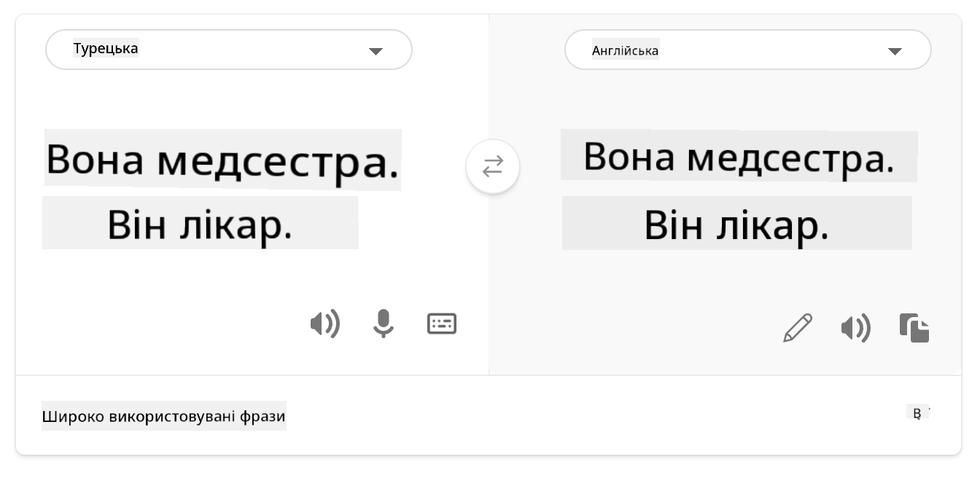Expand the phrases section at its right edge
This screenshot has height=481, width=980.
pyautogui.click(x=919, y=414)
